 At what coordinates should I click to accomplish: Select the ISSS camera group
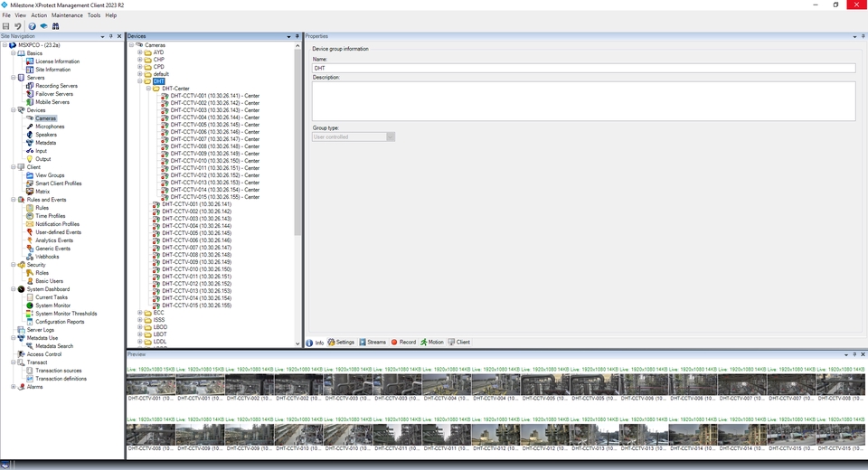[x=159, y=320]
